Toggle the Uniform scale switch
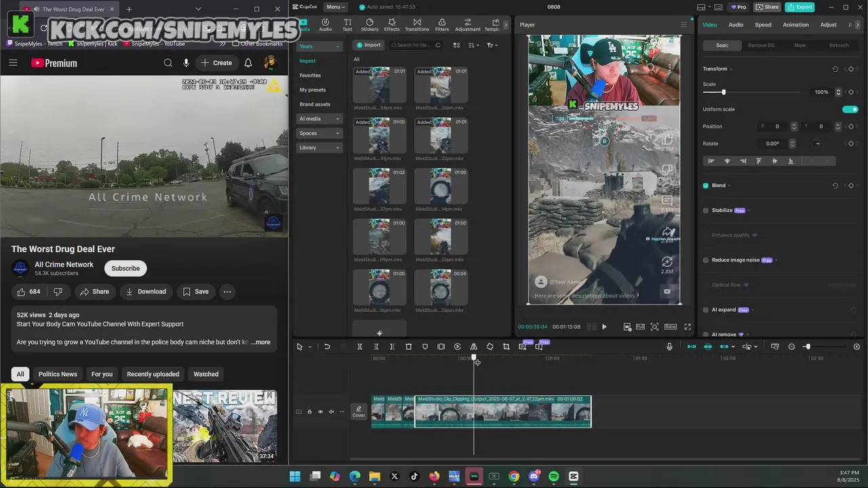The image size is (868, 488). coord(850,109)
